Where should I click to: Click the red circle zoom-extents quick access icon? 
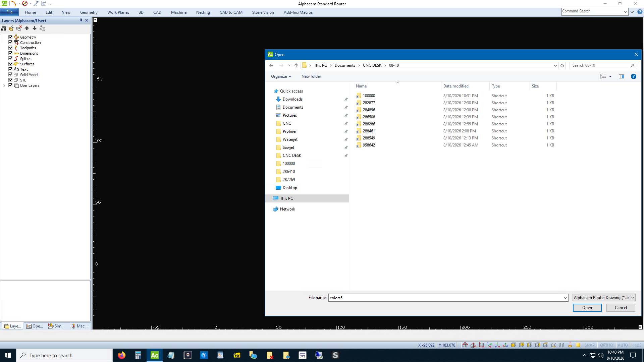tap(25, 3)
